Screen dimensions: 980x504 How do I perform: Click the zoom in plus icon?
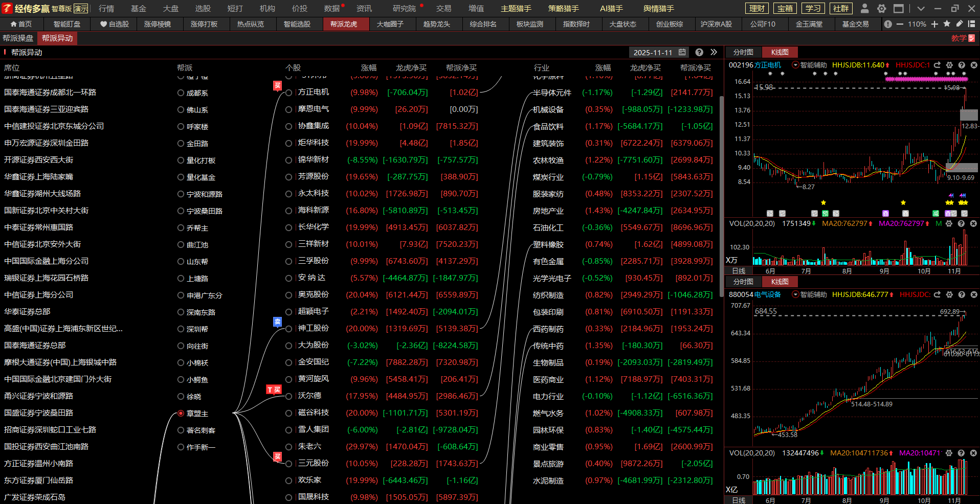coord(934,24)
